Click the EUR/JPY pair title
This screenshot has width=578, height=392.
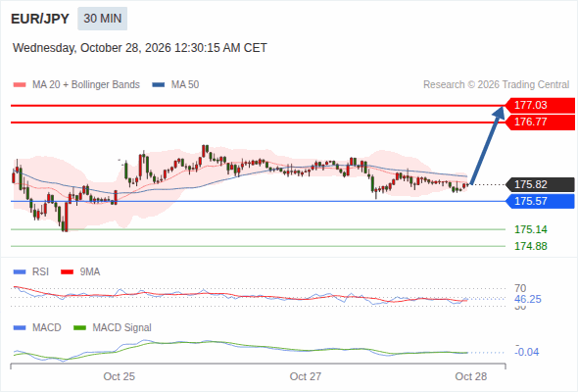40,19
